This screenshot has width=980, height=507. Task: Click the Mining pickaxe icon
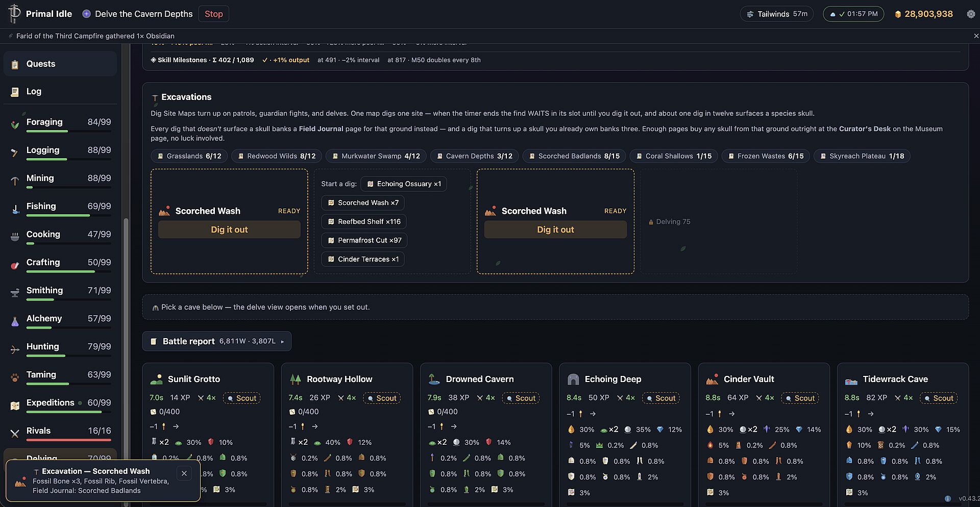pos(15,181)
